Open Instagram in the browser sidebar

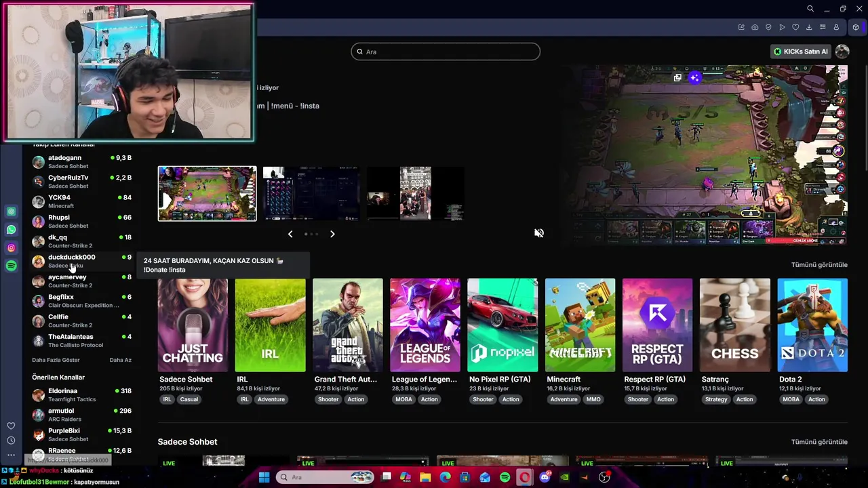[x=11, y=248]
